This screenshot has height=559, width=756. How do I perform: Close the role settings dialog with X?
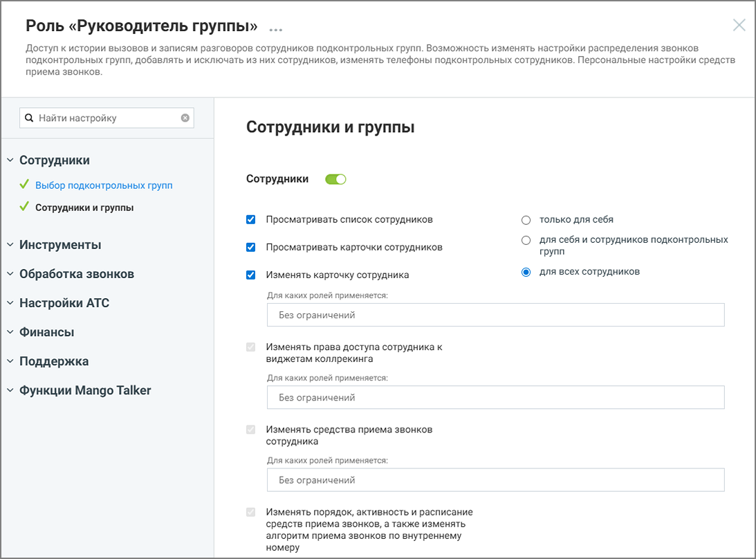(x=739, y=25)
